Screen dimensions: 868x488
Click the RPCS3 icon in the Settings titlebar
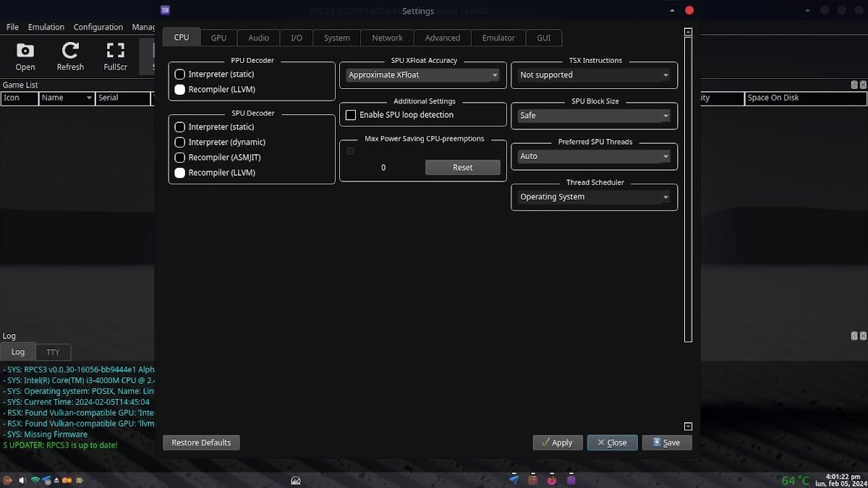(165, 10)
